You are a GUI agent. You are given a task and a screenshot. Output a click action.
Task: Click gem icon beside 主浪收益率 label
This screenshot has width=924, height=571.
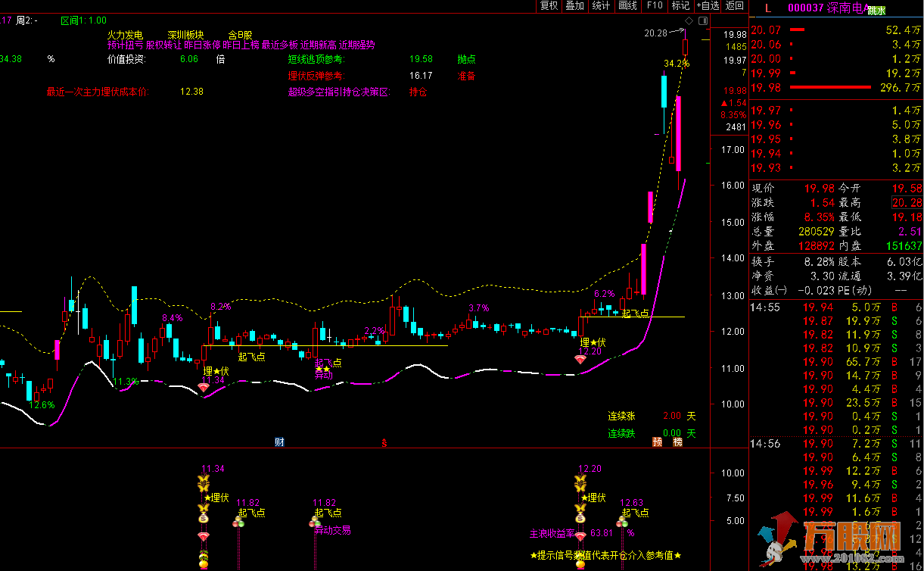click(x=580, y=535)
